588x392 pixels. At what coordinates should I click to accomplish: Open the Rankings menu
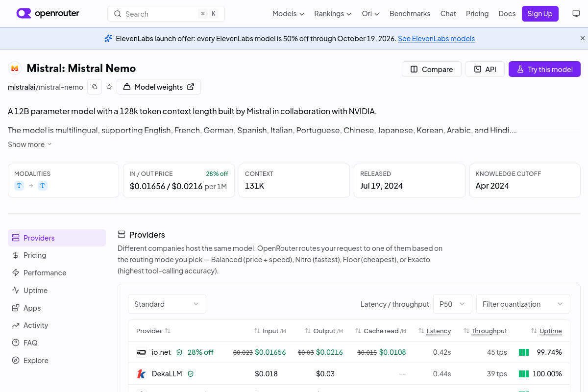tap(333, 14)
